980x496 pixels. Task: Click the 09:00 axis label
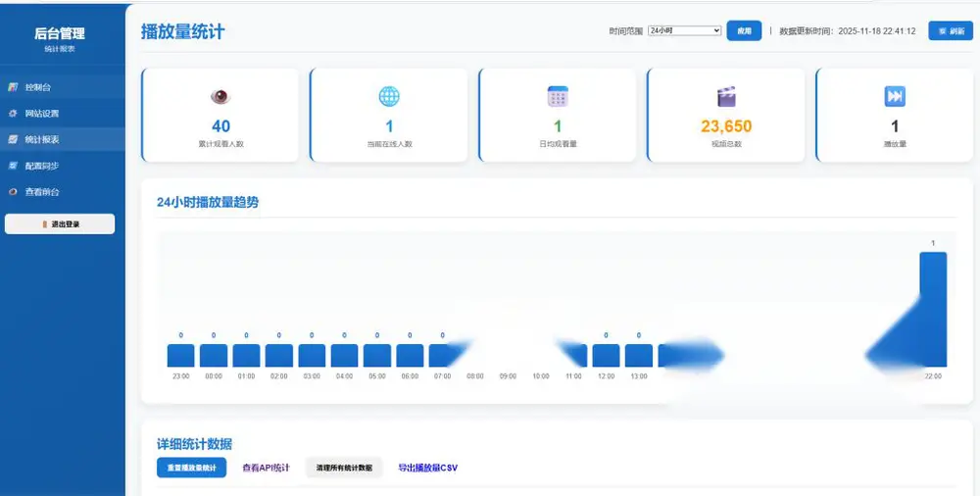[x=508, y=376]
